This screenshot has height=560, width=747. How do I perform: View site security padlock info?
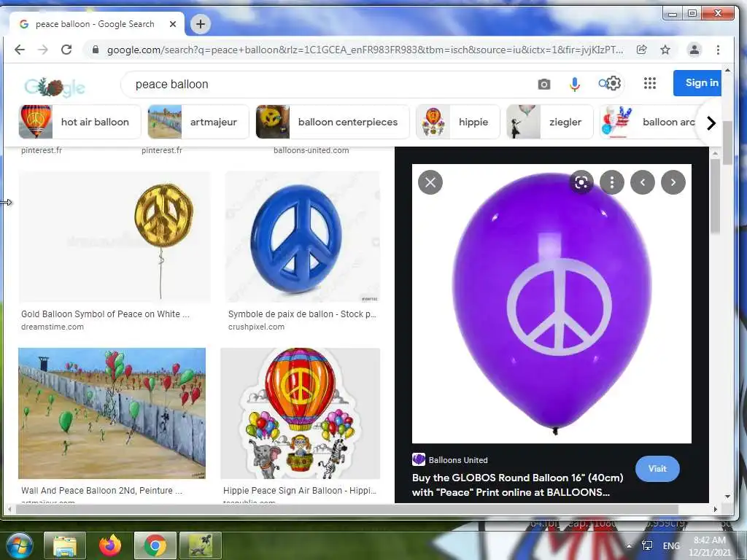[96, 50]
